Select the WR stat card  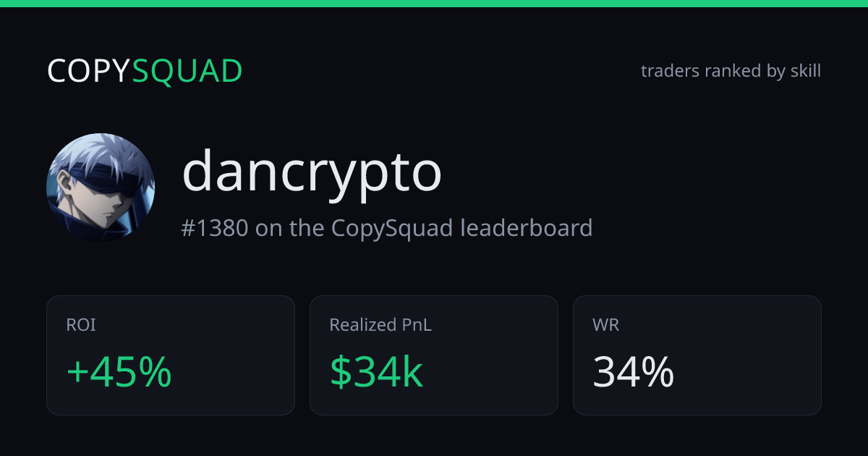(697, 355)
